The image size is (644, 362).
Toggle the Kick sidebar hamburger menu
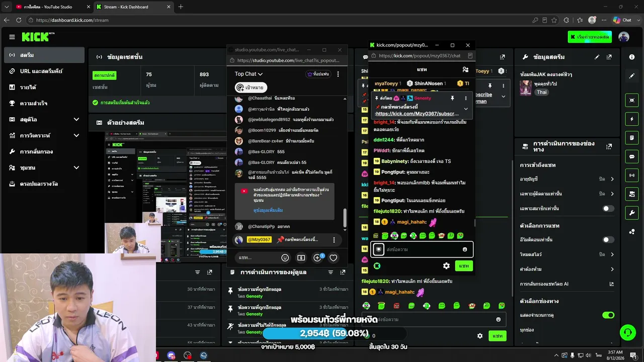tap(12, 37)
